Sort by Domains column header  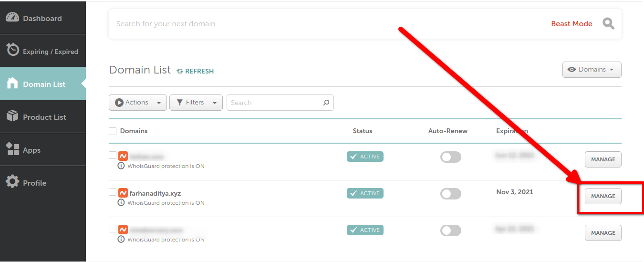pos(134,131)
